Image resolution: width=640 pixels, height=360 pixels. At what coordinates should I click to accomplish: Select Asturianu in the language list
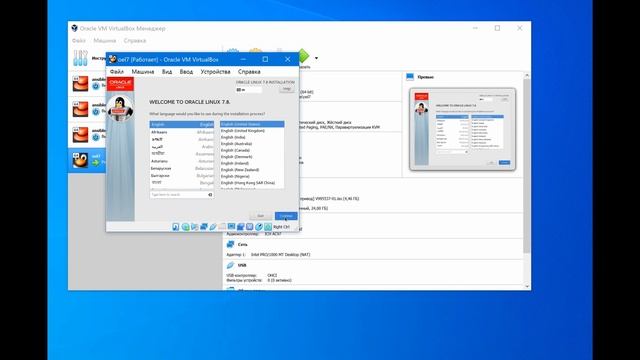(x=182, y=161)
